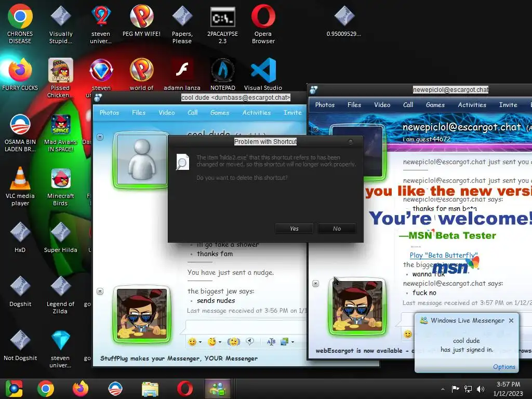Click your display picture in the newepiclol window

coord(357,306)
